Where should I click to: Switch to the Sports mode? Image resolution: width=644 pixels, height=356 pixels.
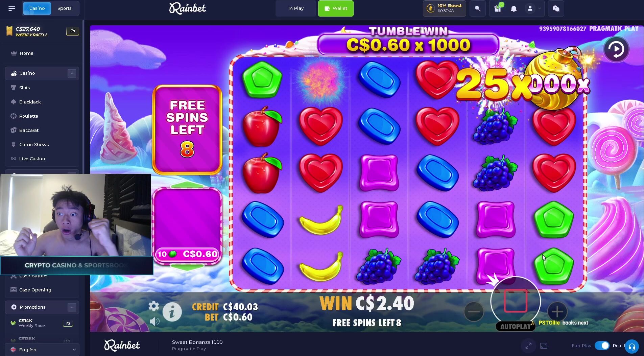click(65, 8)
